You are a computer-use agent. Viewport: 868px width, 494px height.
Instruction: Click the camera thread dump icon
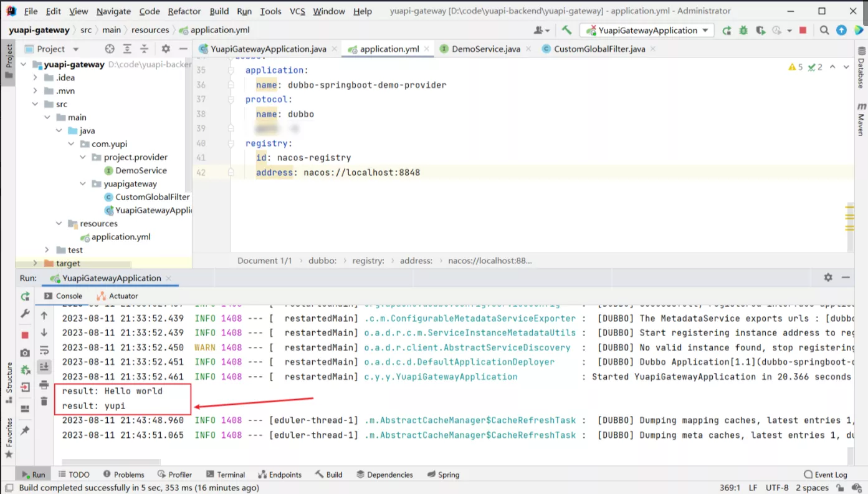(x=25, y=352)
